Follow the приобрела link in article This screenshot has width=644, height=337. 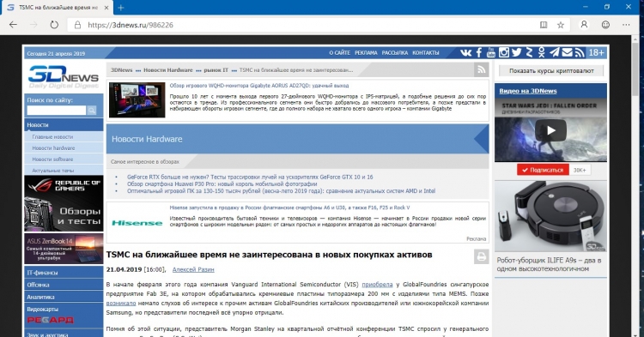click(x=377, y=284)
